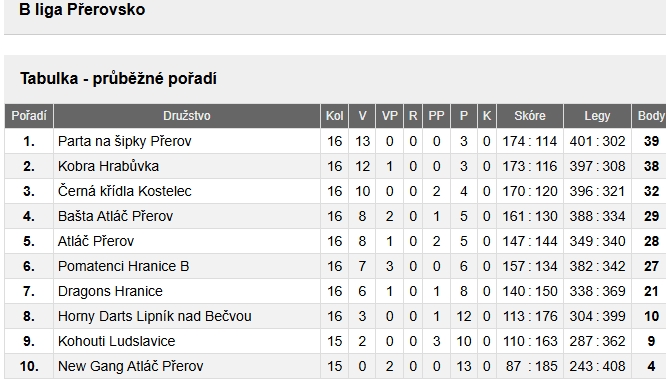
Task: Click the Skóre column header
Action: pyautogui.click(x=530, y=116)
